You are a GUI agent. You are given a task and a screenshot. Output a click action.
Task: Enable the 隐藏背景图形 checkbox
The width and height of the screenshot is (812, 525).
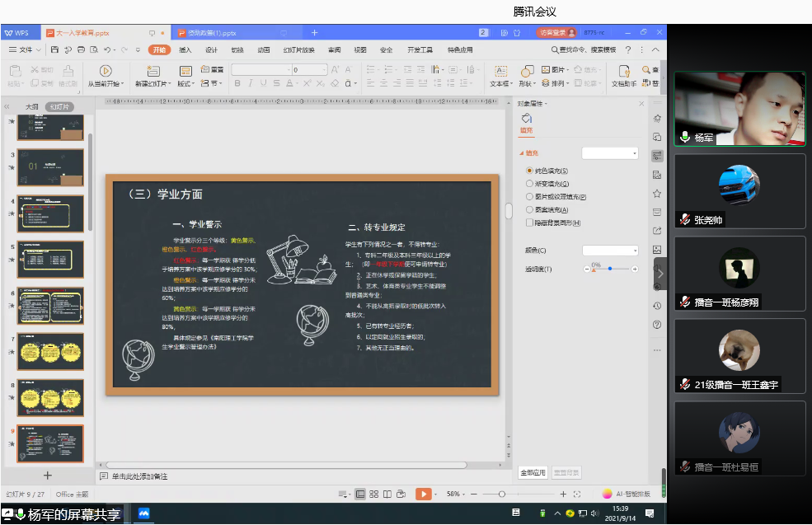click(x=531, y=223)
